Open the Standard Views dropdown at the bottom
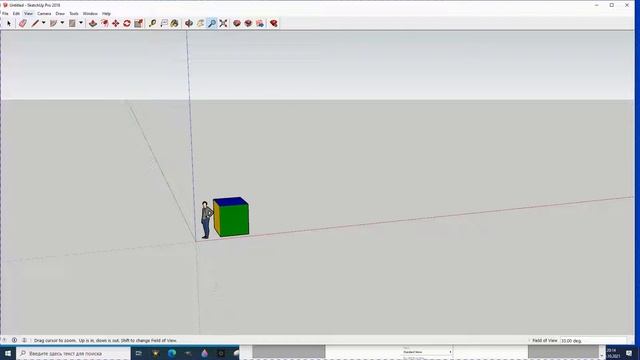 [x=427, y=352]
